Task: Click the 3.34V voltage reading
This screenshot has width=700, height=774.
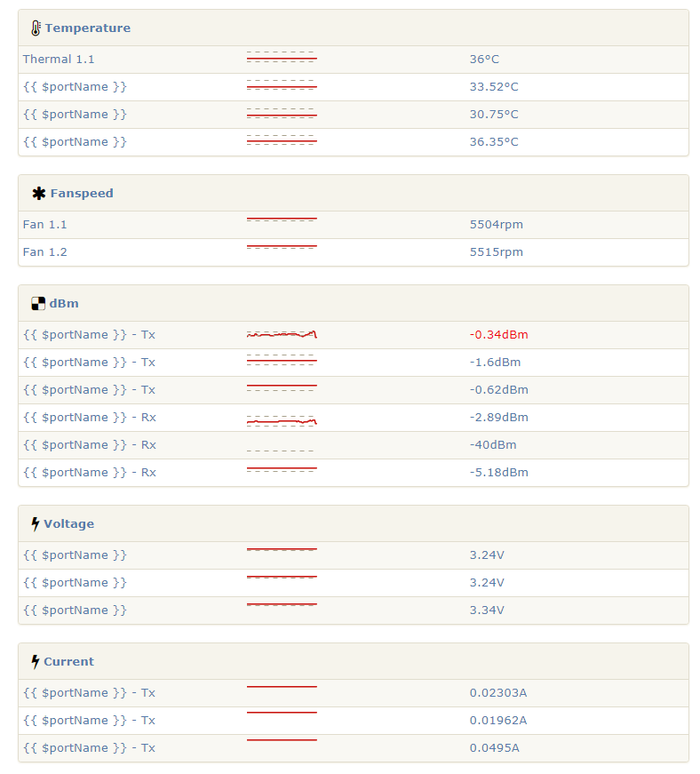Action: (487, 610)
